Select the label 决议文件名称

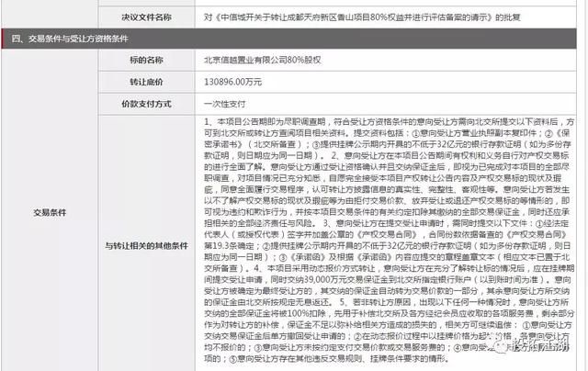pyautogui.click(x=146, y=17)
